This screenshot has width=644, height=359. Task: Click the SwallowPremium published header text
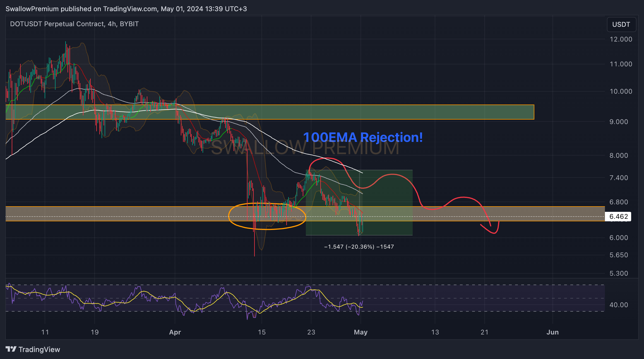click(x=126, y=9)
